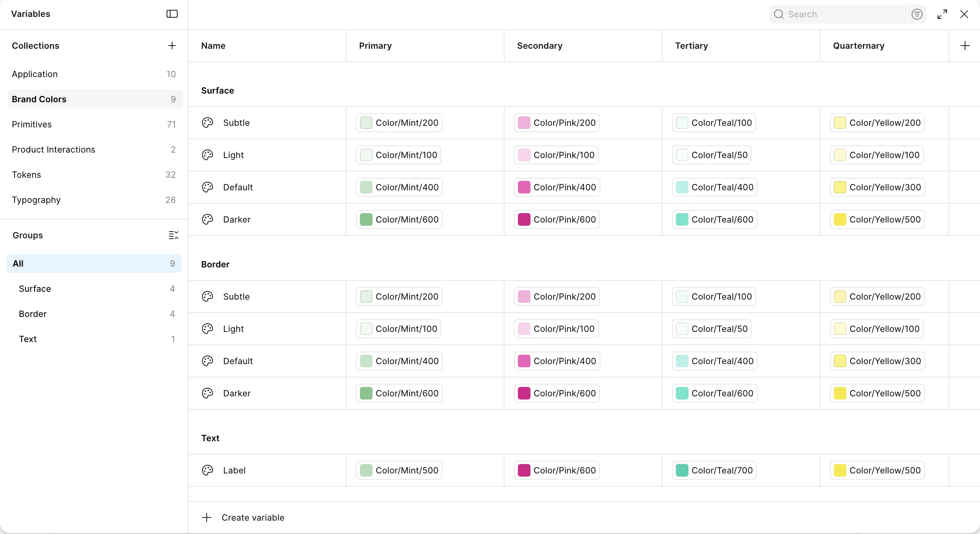Open Text Label Quarternary Color/Yellow/500 swatch
This screenshot has width=980, height=534.
pos(840,470)
